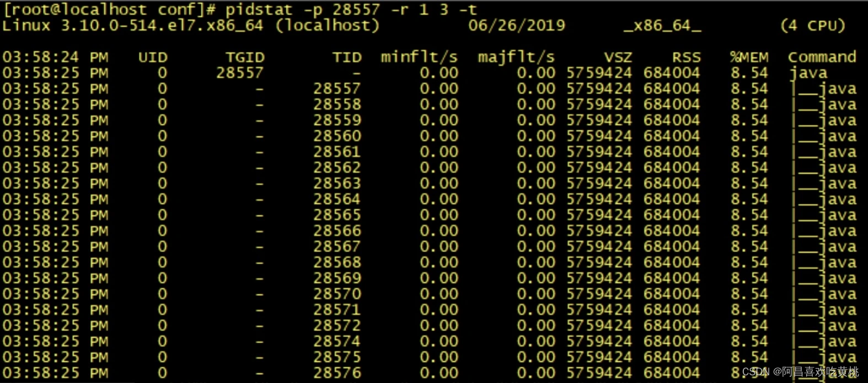Select TID 28563
Screen dimensions: 868x383
(x=337, y=184)
